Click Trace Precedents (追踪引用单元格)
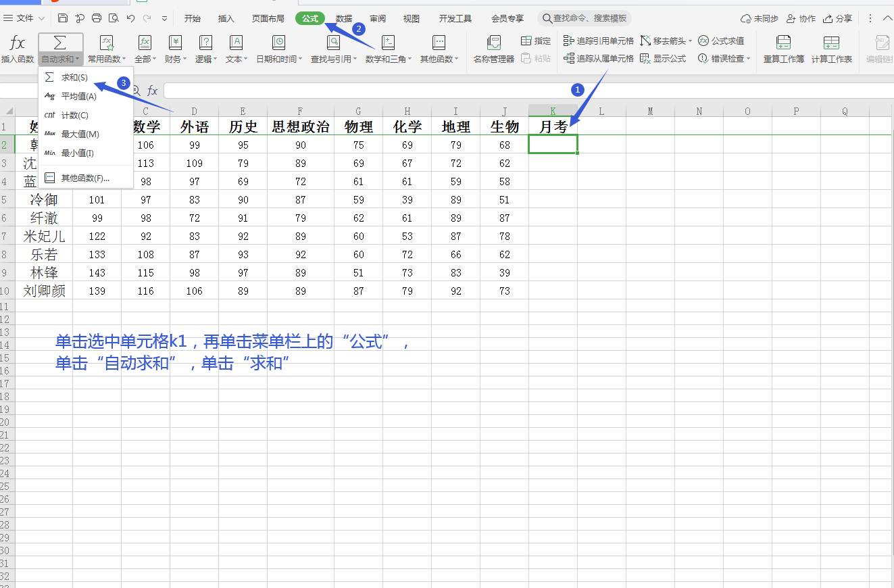The image size is (894, 588). [x=599, y=41]
